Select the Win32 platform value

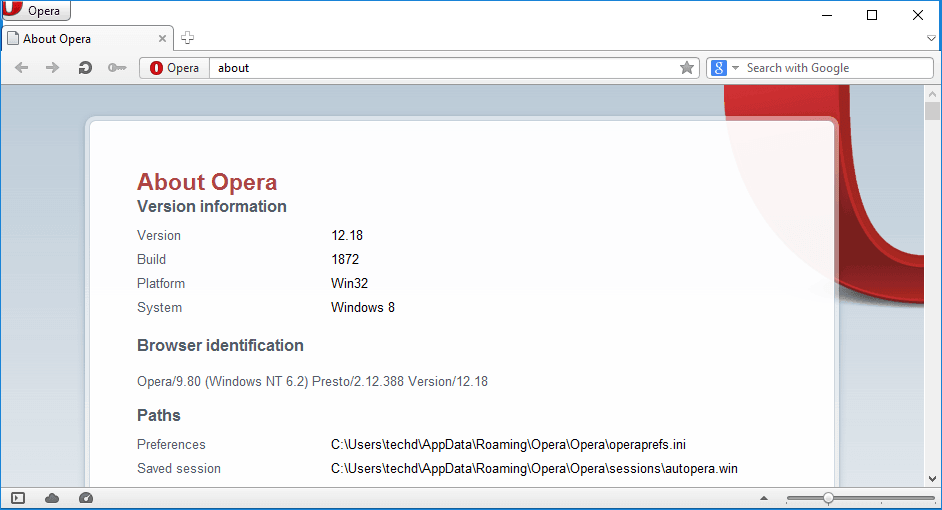349,284
